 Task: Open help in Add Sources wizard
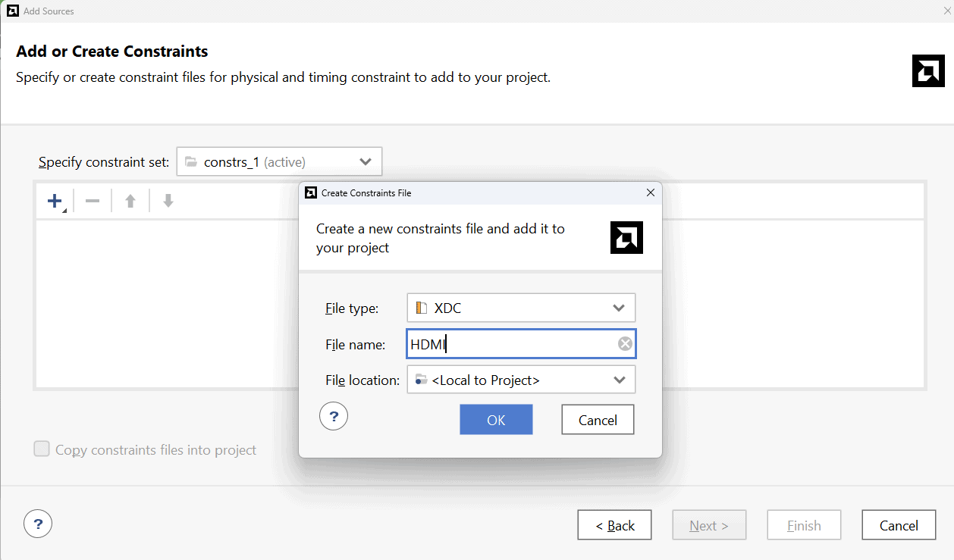click(38, 523)
